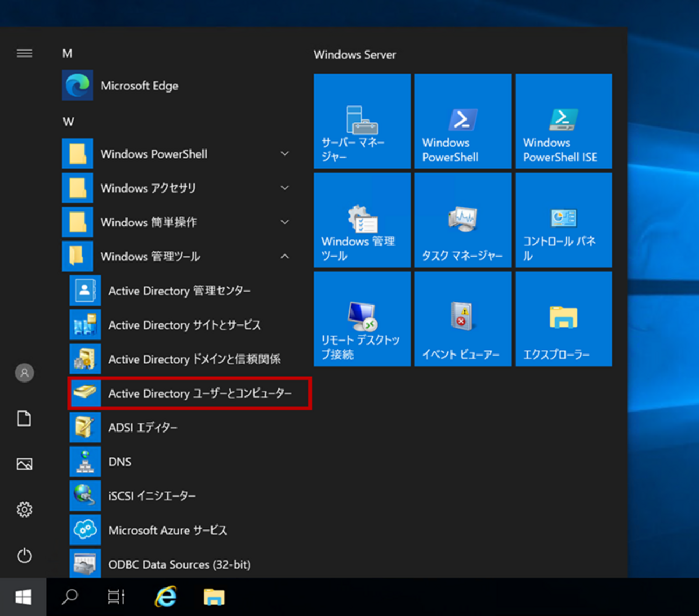This screenshot has height=616, width=699.
Task: Open the タスク マネージャー tile
Action: point(462,221)
